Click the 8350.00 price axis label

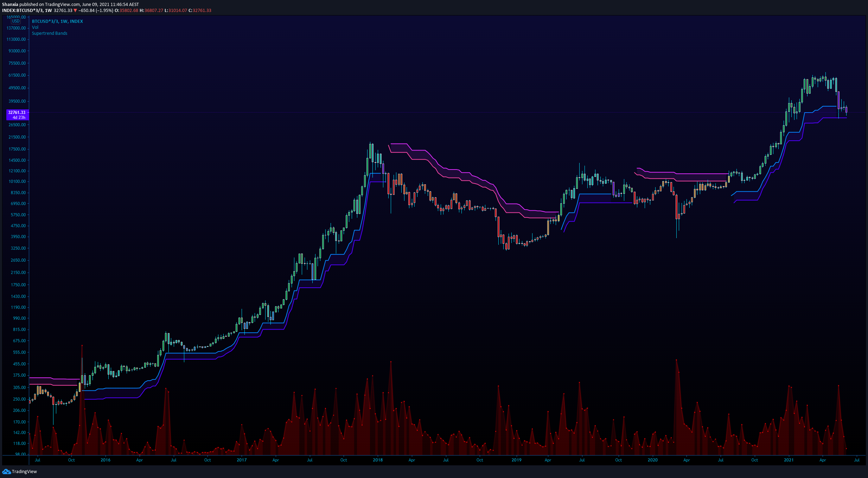[18, 193]
